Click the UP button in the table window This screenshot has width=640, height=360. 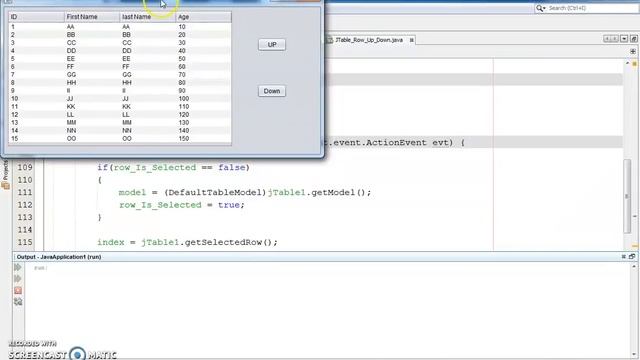pos(272,44)
